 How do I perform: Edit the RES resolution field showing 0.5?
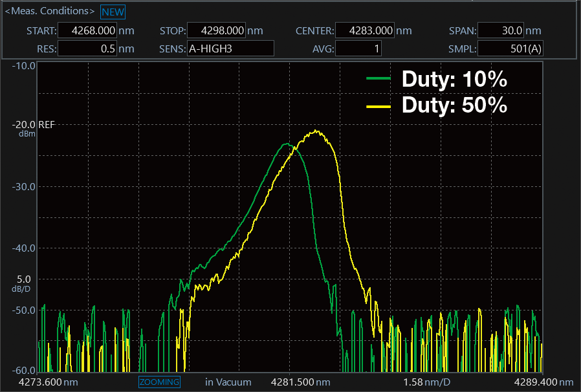(x=88, y=49)
